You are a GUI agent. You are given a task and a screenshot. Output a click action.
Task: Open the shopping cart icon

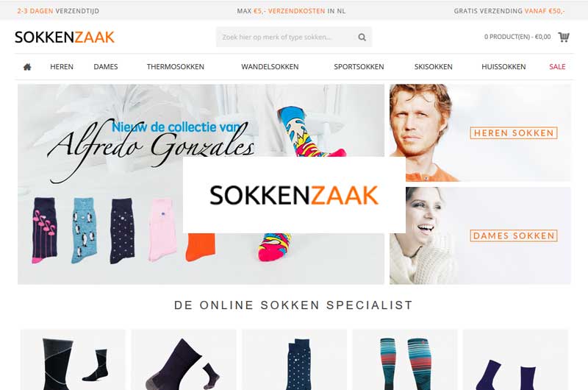click(564, 37)
